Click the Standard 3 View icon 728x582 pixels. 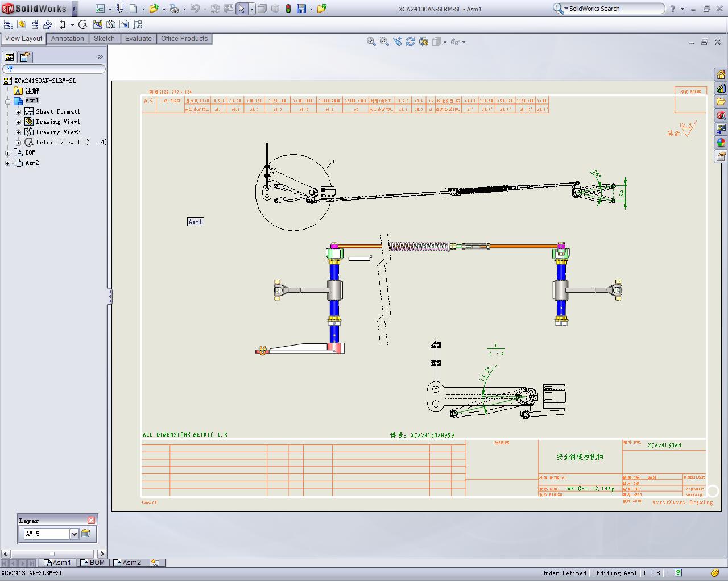pyautogui.click(x=9, y=24)
